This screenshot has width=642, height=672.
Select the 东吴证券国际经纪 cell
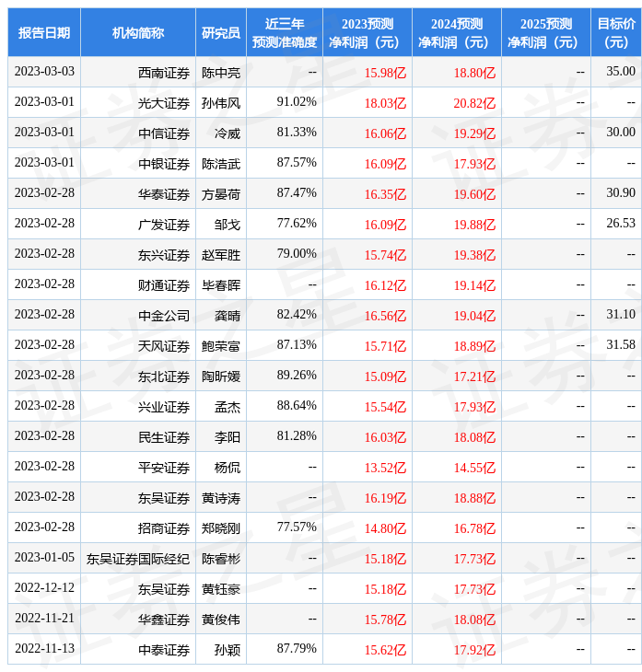pos(137,560)
